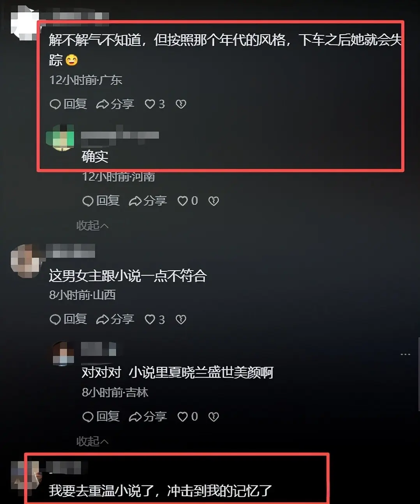Reply to the Guangdong commenter's post
The image size is (420, 504).
tap(68, 104)
